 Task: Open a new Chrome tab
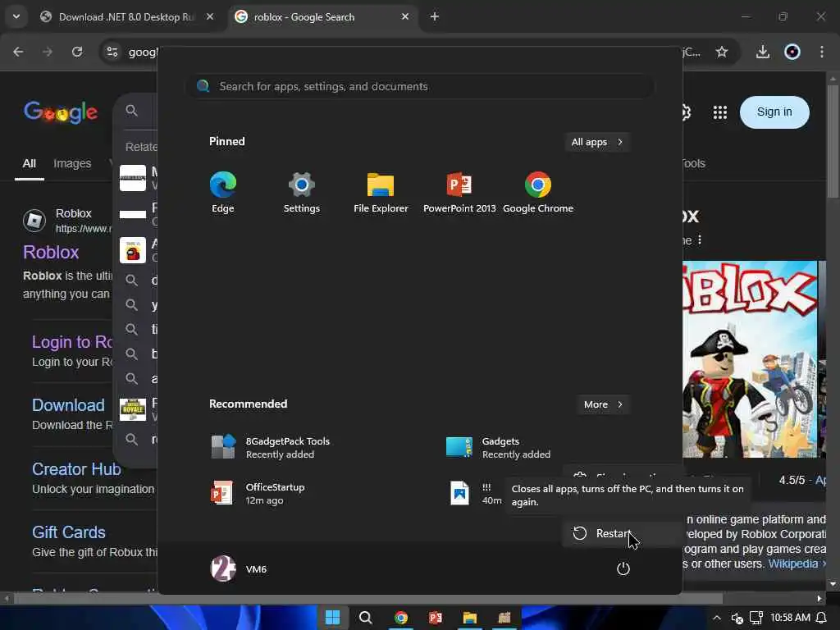[x=435, y=16]
